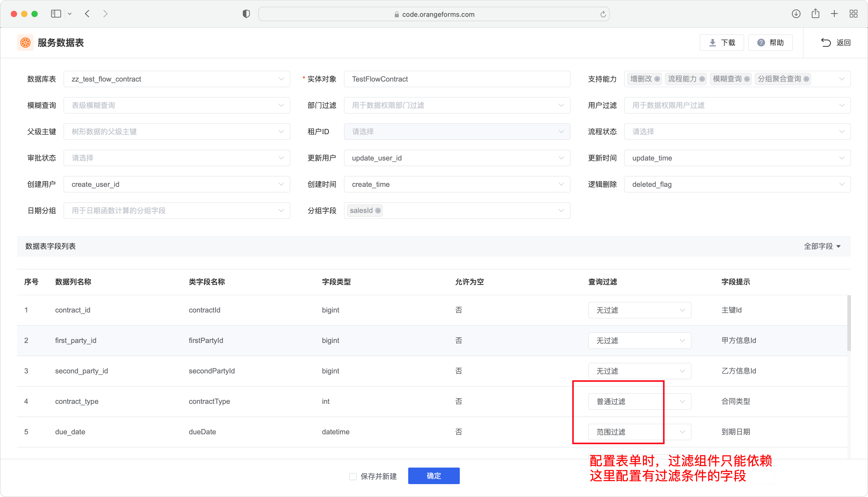Show the tab overview grid icon
The height and width of the screenshot is (497, 868).
[x=853, y=14]
